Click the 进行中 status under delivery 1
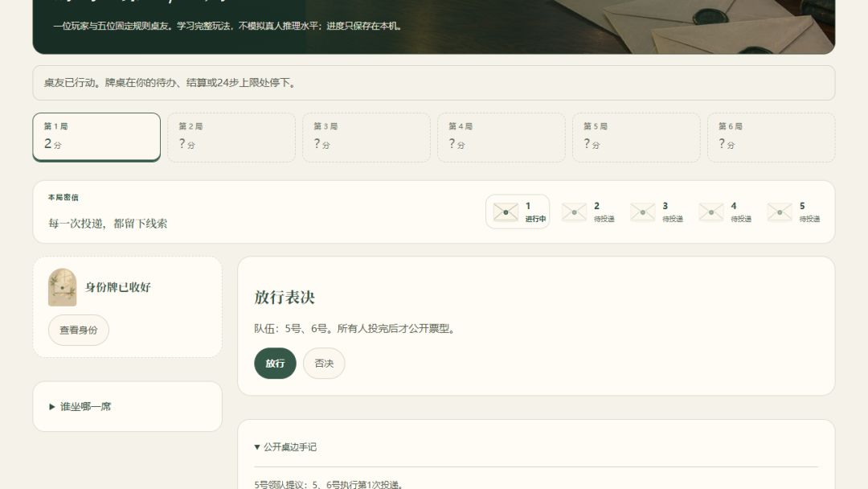The width and height of the screenshot is (868, 489). point(535,220)
